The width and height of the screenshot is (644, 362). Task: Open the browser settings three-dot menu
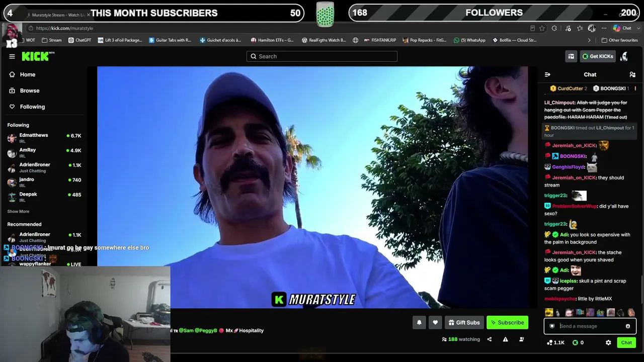click(604, 28)
